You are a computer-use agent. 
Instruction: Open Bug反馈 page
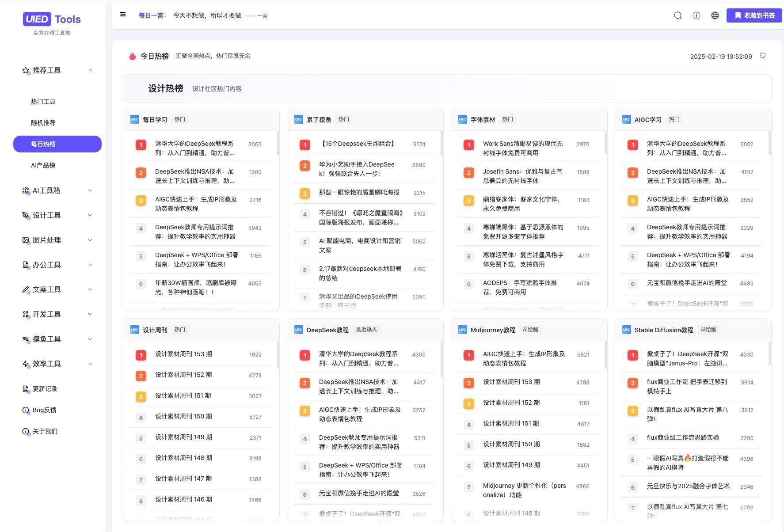tap(44, 410)
